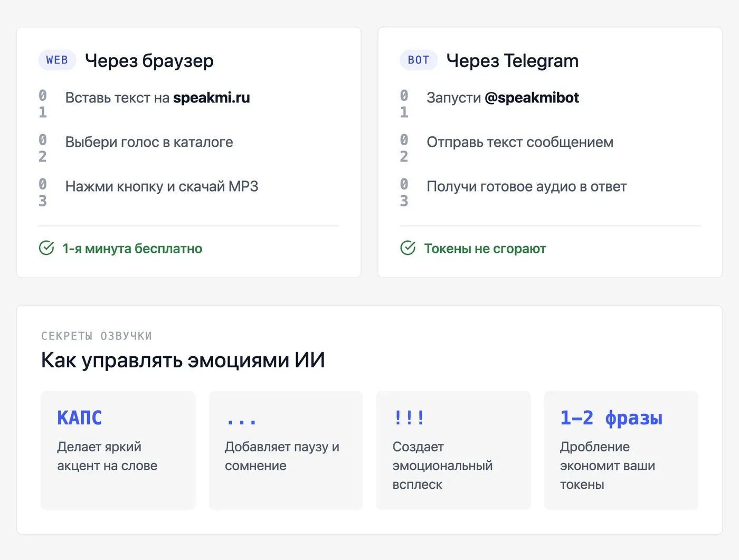Click the description "Создает эмоциональный всплеск"
Screen dimensions: 739x560
[x=442, y=466]
